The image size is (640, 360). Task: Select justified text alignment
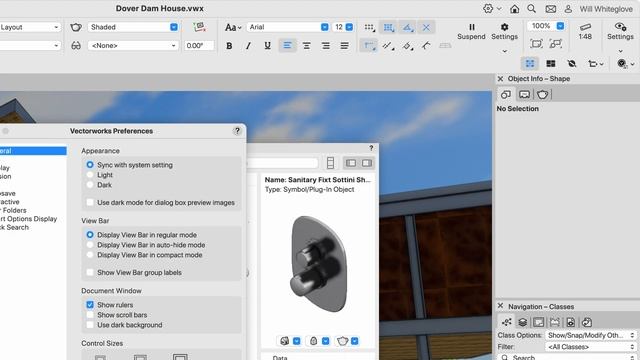(344, 46)
